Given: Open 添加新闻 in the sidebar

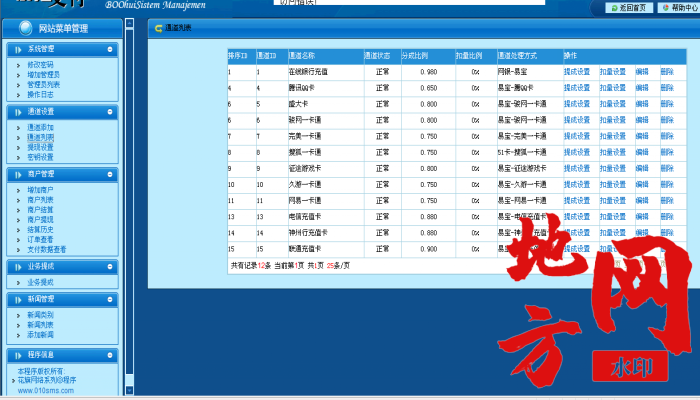Looking at the screenshot, I should (x=40, y=334).
